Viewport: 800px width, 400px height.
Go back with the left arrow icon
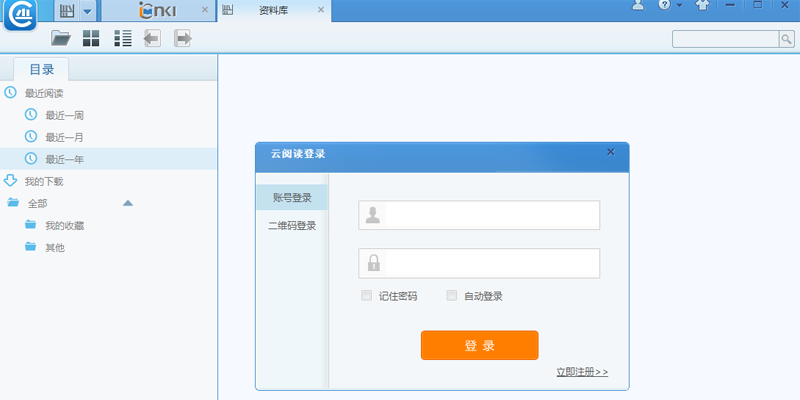(x=152, y=38)
